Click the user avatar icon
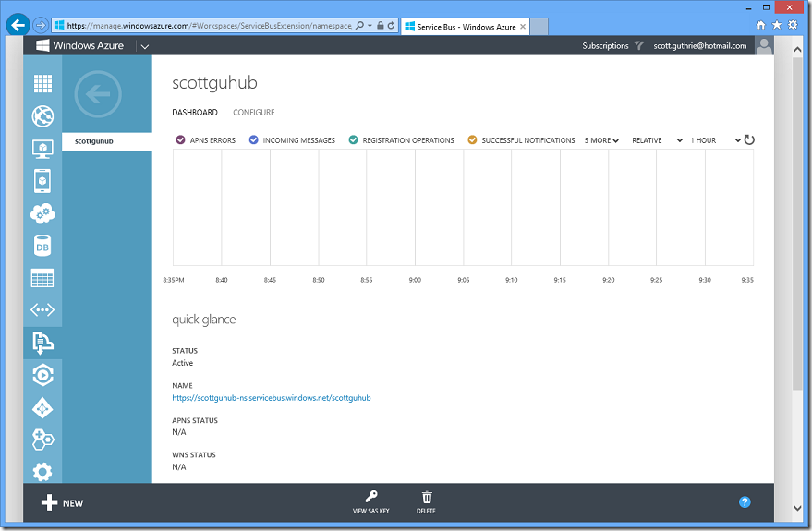The image size is (812, 531). pos(764,45)
